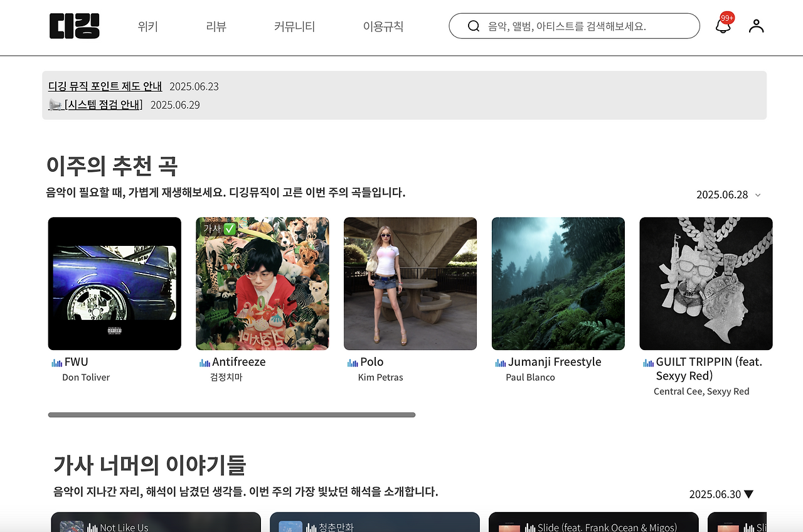Click the 가사 ✅ badge on Antifreeze cover

[220, 229]
